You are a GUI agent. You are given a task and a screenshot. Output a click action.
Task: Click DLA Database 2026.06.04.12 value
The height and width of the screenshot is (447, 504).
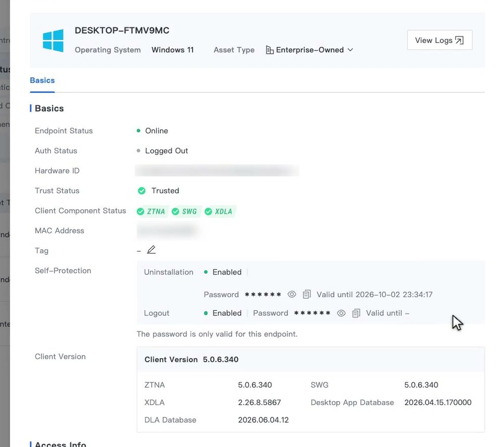263,420
